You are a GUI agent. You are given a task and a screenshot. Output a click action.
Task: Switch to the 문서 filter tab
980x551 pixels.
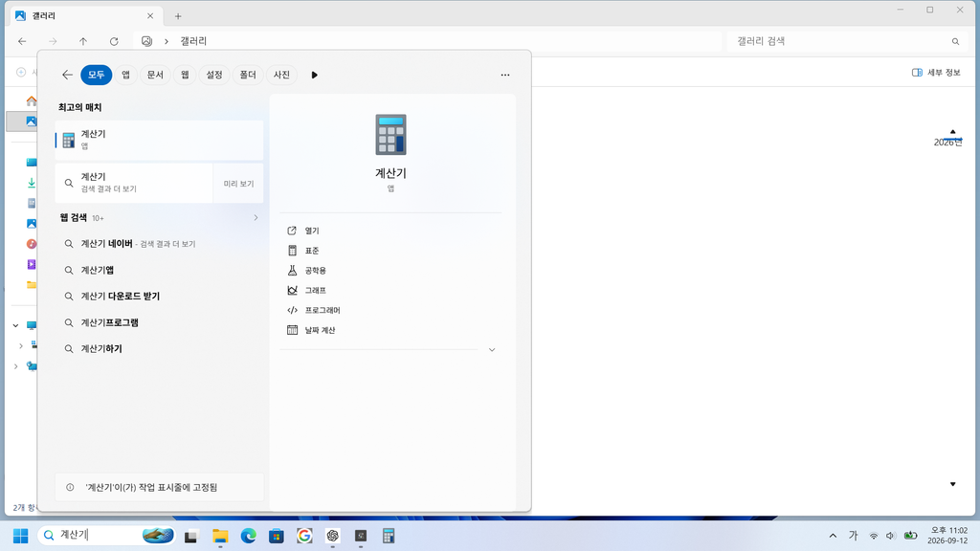click(x=155, y=75)
